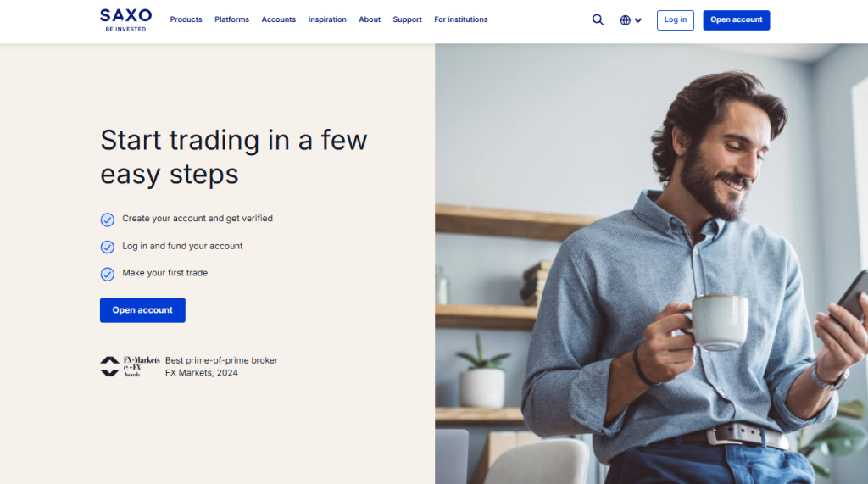Go to For institutions link
868x484 pixels.
click(460, 19)
